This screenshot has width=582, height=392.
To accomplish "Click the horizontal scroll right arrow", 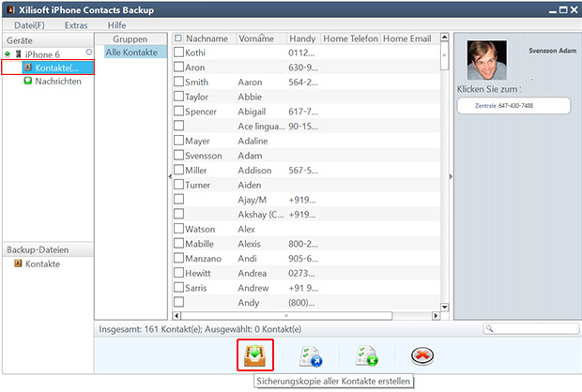I will pyautogui.click(x=436, y=316).
